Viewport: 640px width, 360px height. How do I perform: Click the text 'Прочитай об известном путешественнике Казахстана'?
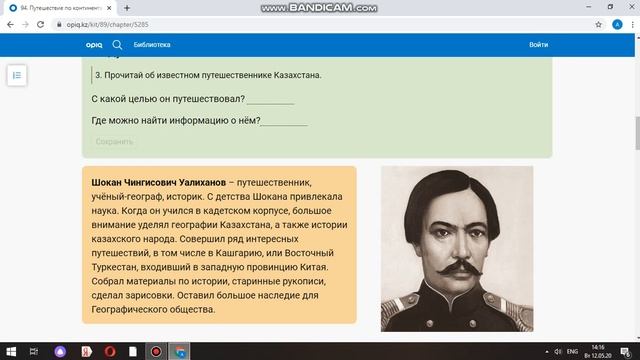tap(212, 75)
